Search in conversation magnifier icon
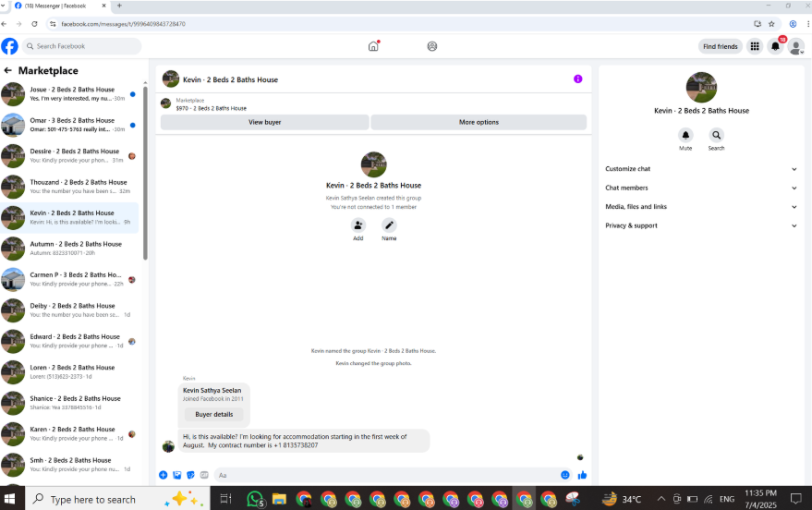Image resolution: width=812 pixels, height=510 pixels. click(x=716, y=135)
